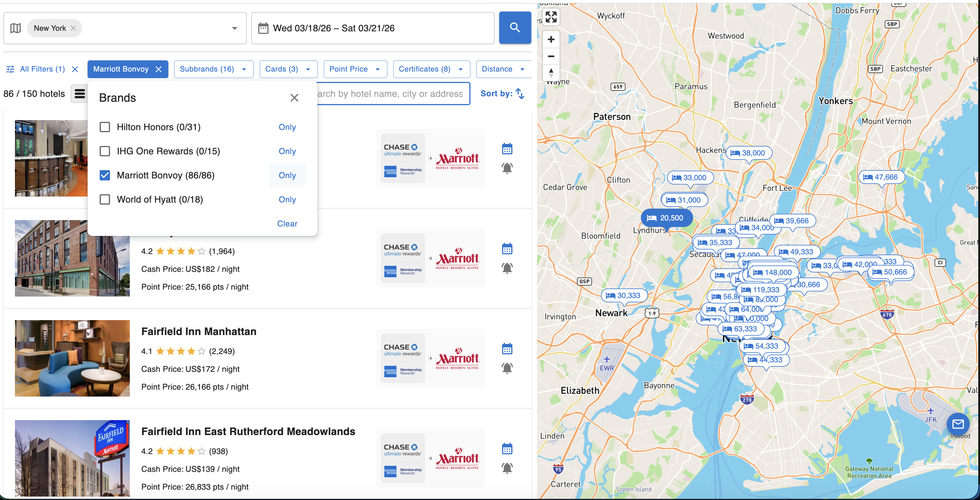980x500 pixels.
Task: Set alert bell for Fairfield Inn East Rutherford
Action: [507, 468]
